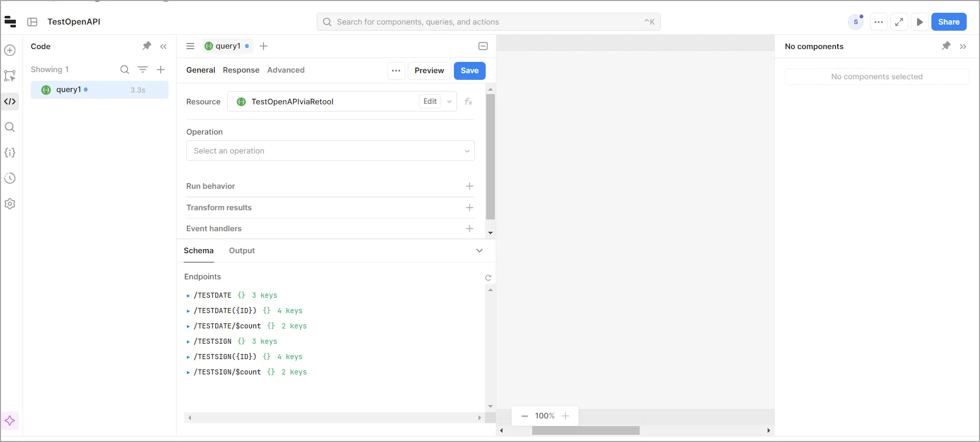Image resolution: width=980 pixels, height=442 pixels.
Task: Click the add component plus icon in sidebar
Action: pos(10,50)
